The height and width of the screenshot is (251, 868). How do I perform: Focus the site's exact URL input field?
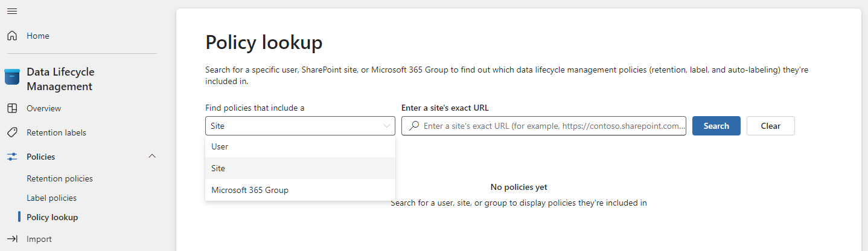(x=553, y=126)
